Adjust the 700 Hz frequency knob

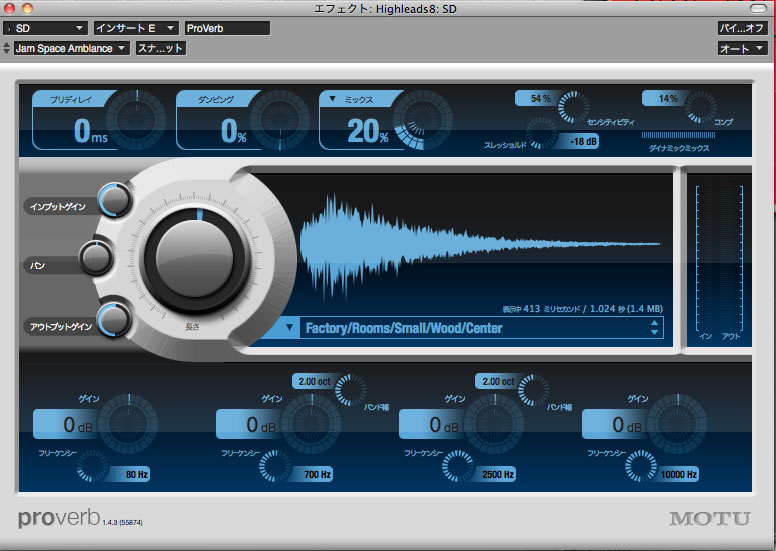click(x=275, y=465)
